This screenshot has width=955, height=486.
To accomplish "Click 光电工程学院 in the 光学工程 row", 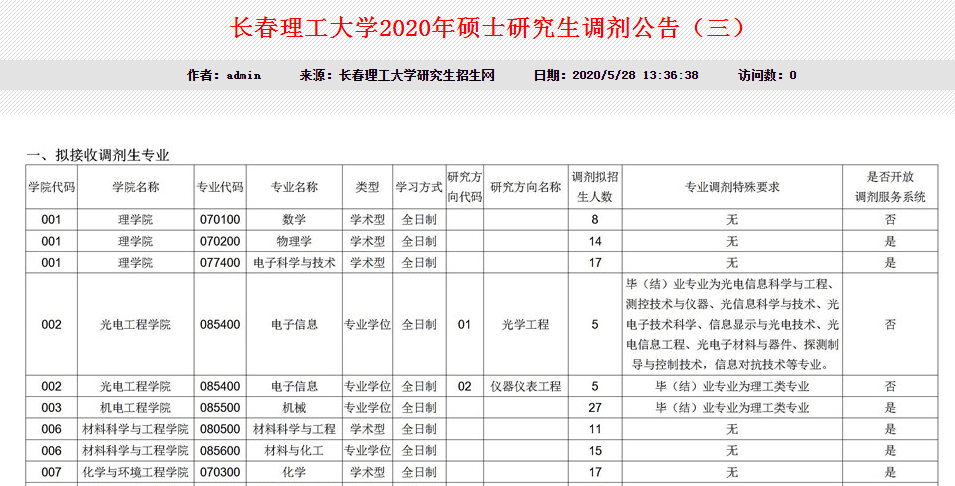I will coord(136,325).
